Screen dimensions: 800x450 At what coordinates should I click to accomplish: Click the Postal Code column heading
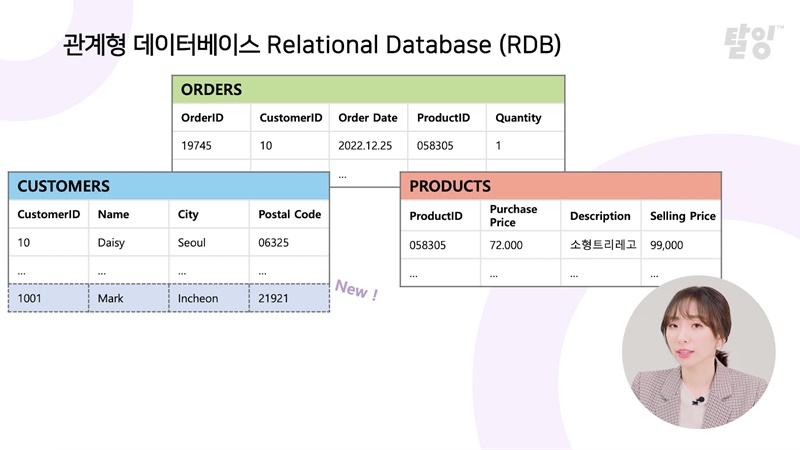[x=290, y=214]
